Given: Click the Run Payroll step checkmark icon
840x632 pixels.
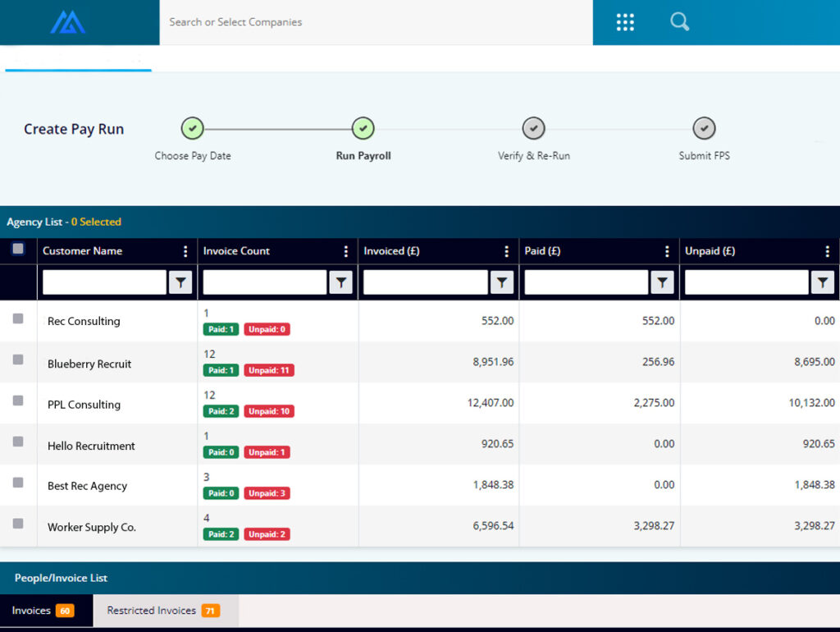Looking at the screenshot, I should (x=363, y=128).
